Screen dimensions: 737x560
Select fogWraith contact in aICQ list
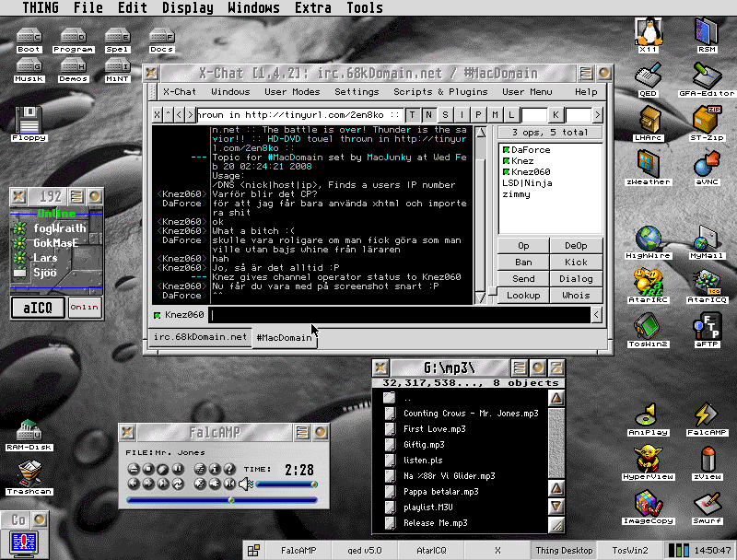[x=59, y=228]
